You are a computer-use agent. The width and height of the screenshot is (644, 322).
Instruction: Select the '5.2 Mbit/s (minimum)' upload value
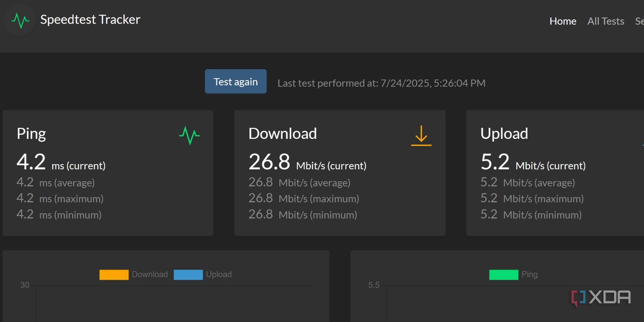[531, 215]
